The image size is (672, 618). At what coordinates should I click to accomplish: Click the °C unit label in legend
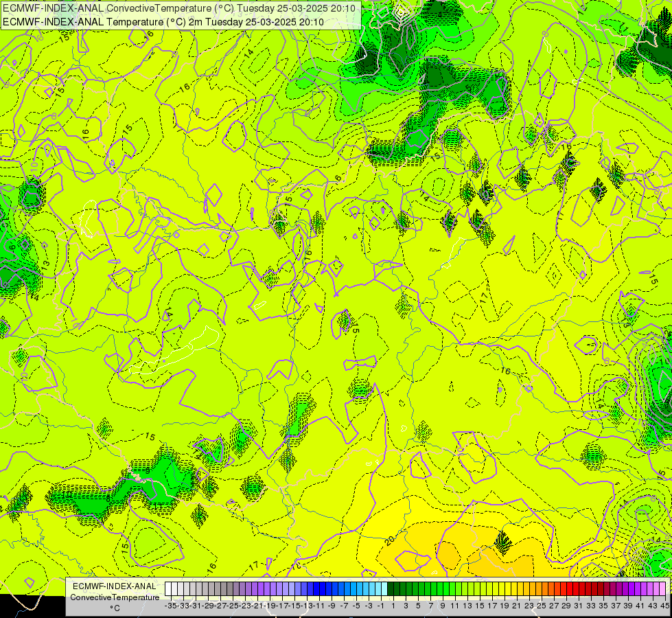(x=115, y=608)
